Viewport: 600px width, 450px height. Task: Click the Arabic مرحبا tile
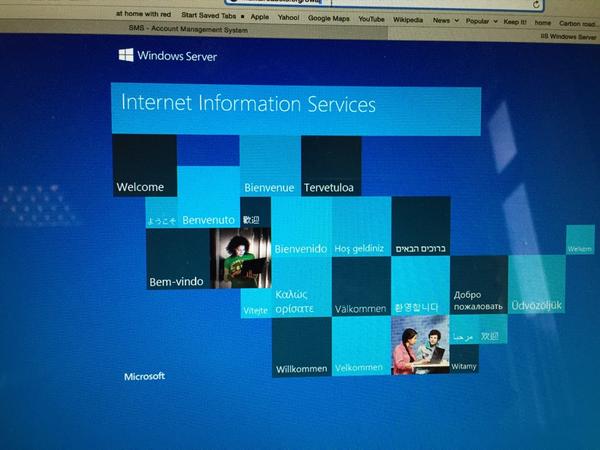[464, 330]
